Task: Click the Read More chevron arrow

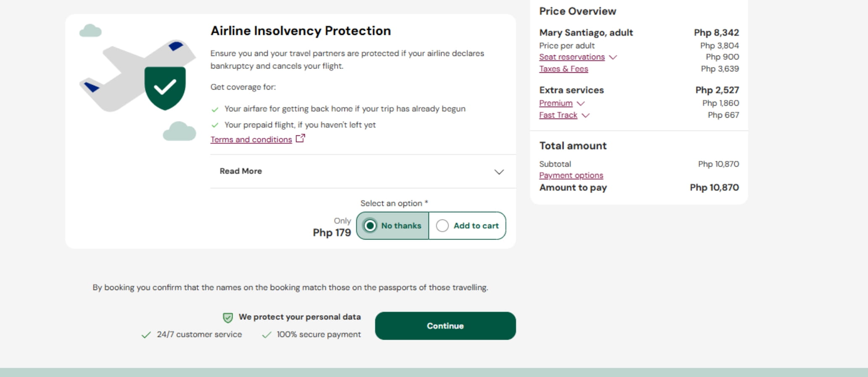Action: pyautogui.click(x=499, y=172)
